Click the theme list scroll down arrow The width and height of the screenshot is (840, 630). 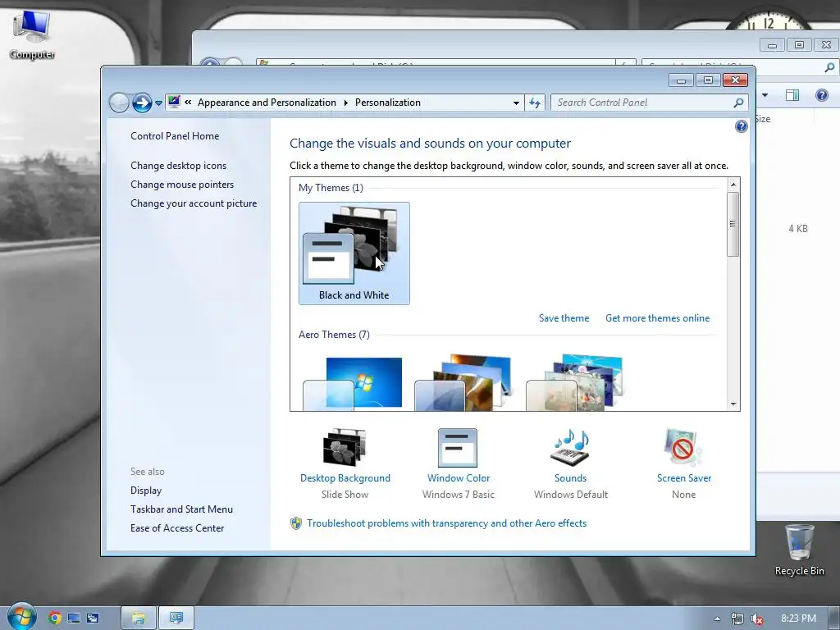pyautogui.click(x=733, y=404)
